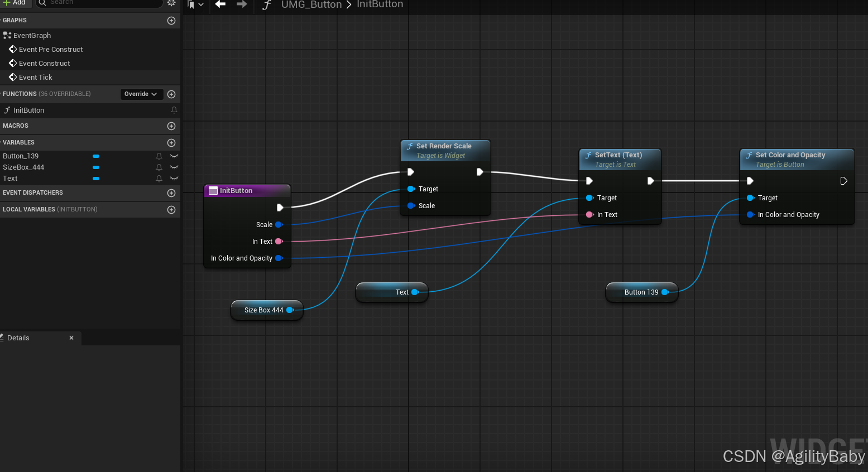Screen dimensions: 868x472
Task: Click InitButton in the breadcrumb
Action: (x=380, y=4)
